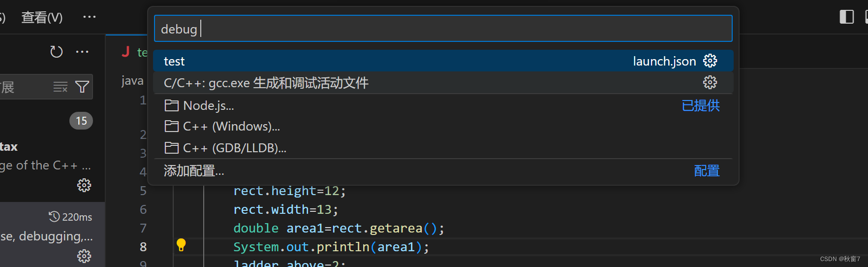
Task: Click the 已提供 group label
Action: [x=701, y=105]
